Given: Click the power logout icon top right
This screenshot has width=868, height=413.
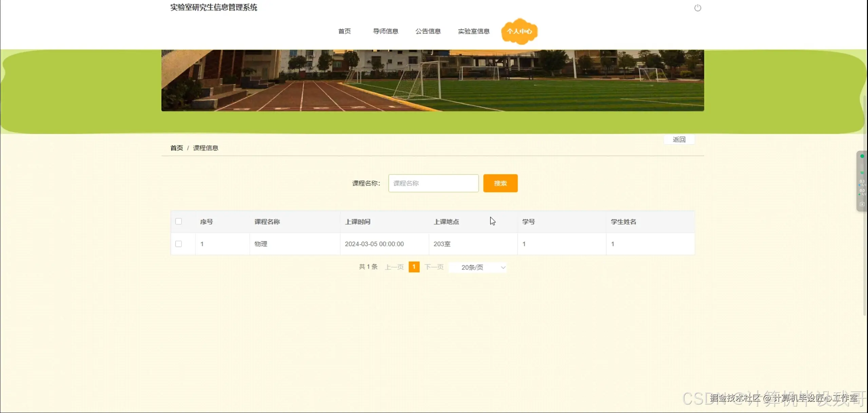Looking at the screenshot, I should click(697, 7).
